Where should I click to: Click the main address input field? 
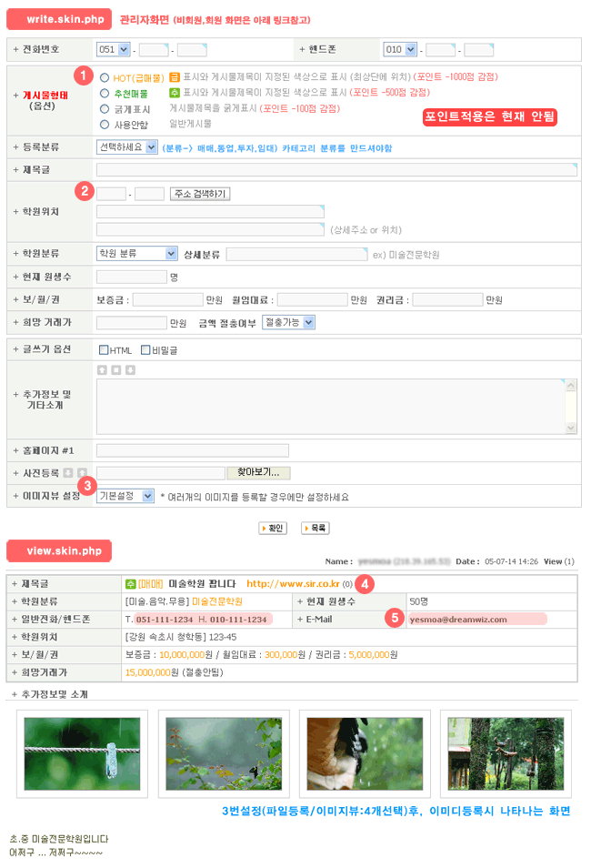coord(210,211)
